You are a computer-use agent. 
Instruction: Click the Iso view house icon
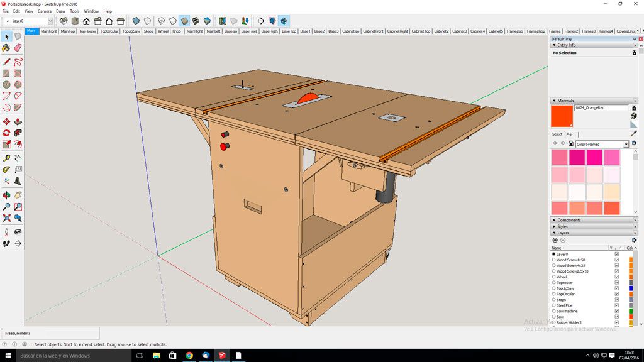point(64,21)
